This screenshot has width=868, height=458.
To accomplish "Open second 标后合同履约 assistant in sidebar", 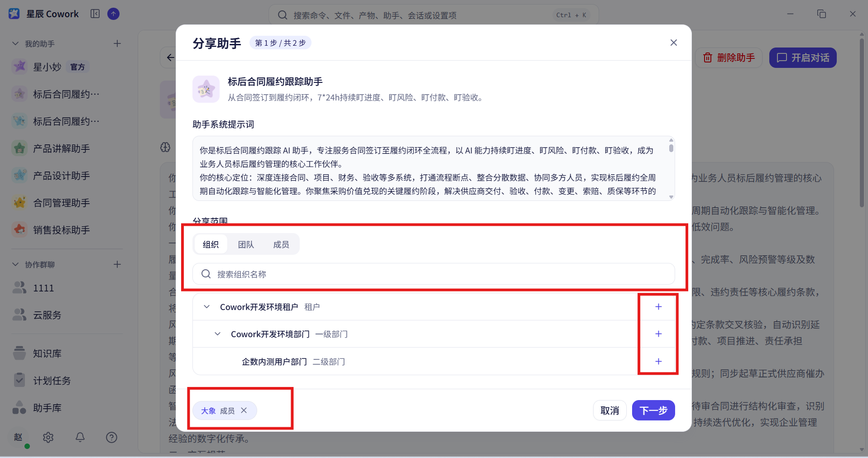I will click(x=67, y=121).
